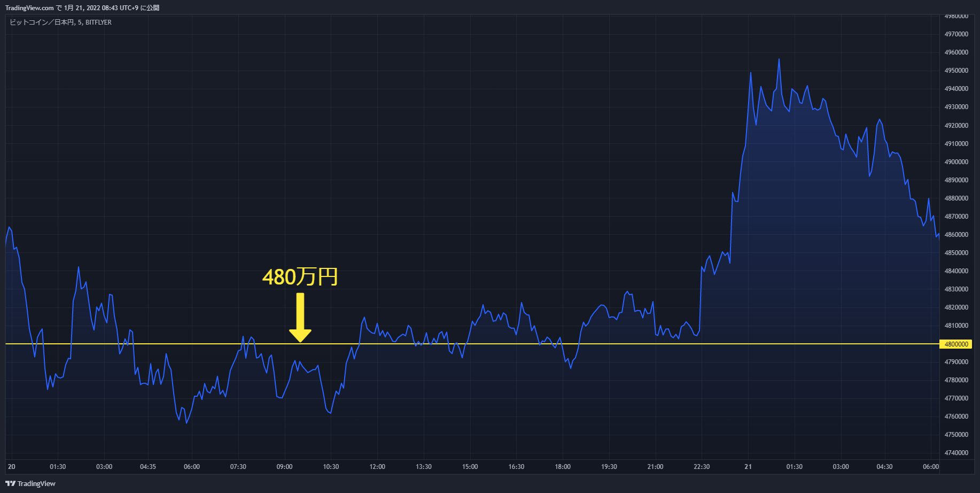The image size is (980, 493).
Task: Click the 4940000 price axis label
Action: (x=956, y=89)
